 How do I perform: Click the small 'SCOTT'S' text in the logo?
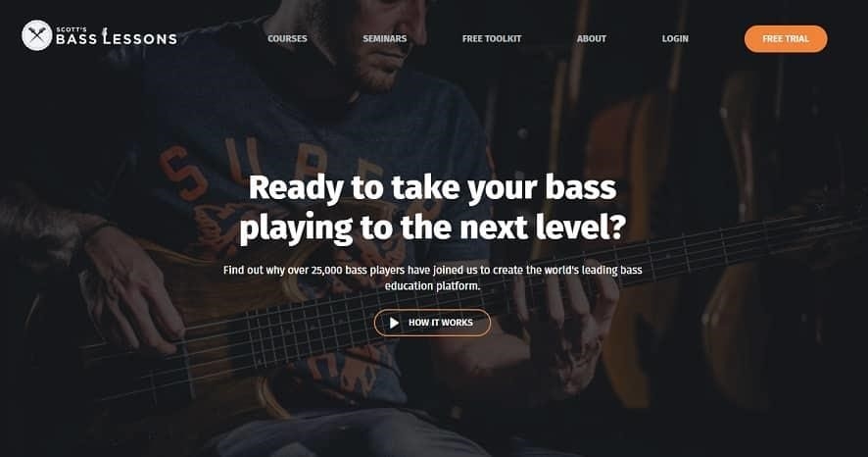tap(71, 29)
